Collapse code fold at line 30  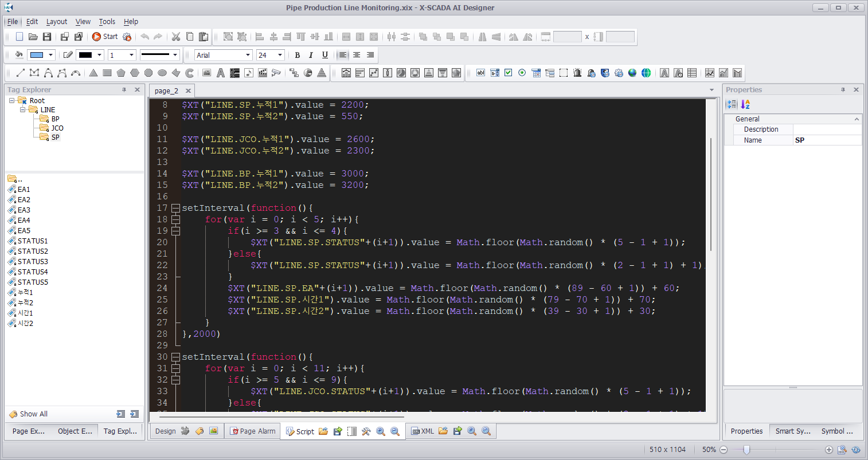point(176,357)
